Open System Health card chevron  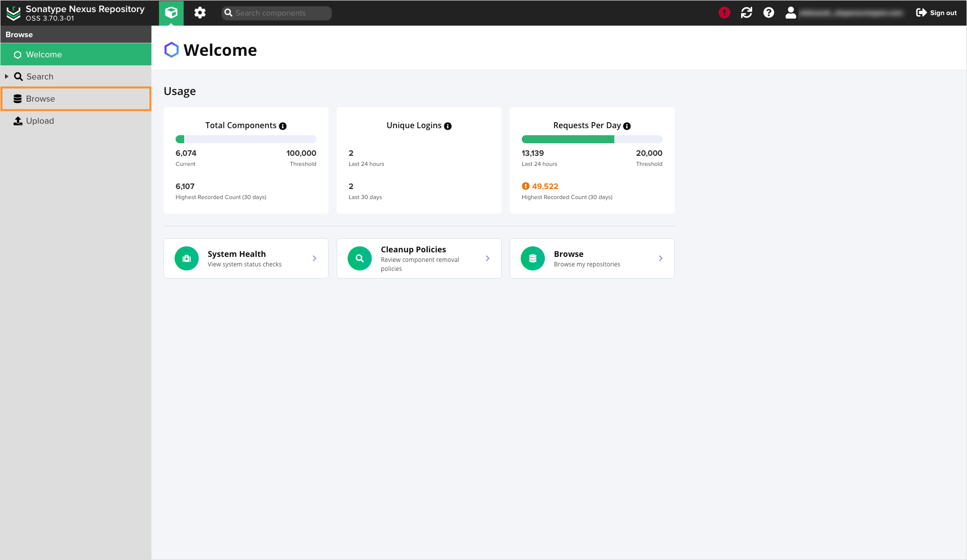click(314, 258)
